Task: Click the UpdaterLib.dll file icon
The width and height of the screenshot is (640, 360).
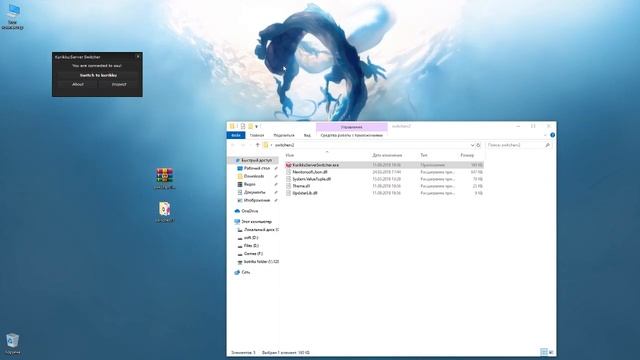Action: [x=288, y=193]
